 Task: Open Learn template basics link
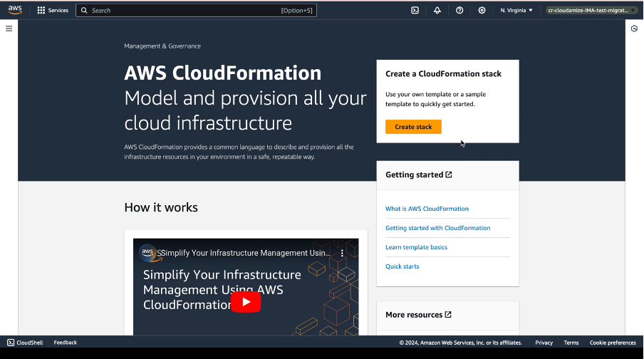[416, 247]
